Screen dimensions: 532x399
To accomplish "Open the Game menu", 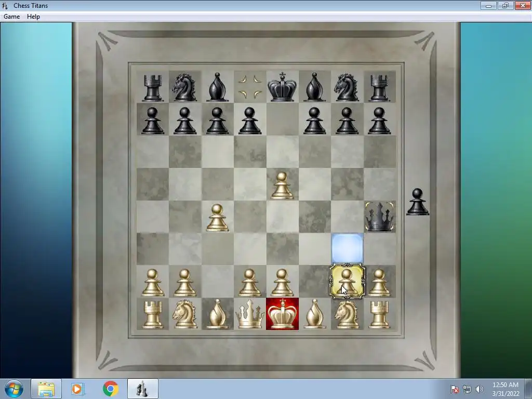I will click(11, 17).
